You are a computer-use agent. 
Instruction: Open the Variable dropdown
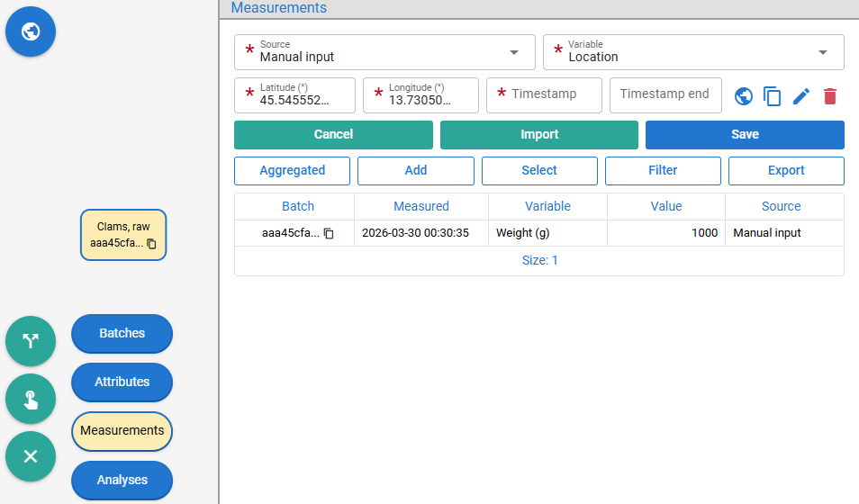coord(693,52)
